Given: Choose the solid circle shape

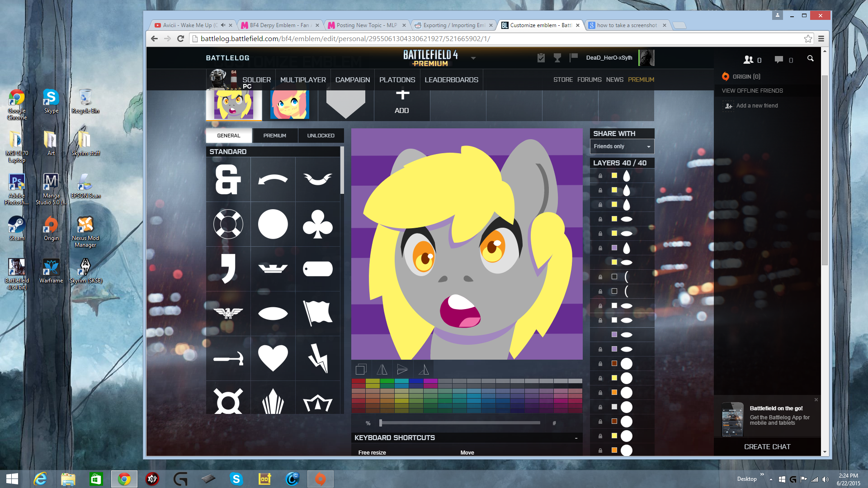Looking at the screenshot, I should pyautogui.click(x=273, y=224).
